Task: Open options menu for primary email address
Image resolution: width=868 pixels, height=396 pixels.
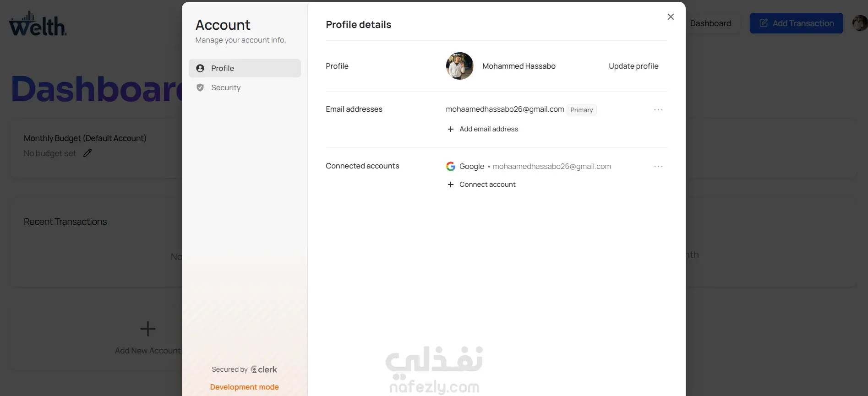Action: (658, 110)
